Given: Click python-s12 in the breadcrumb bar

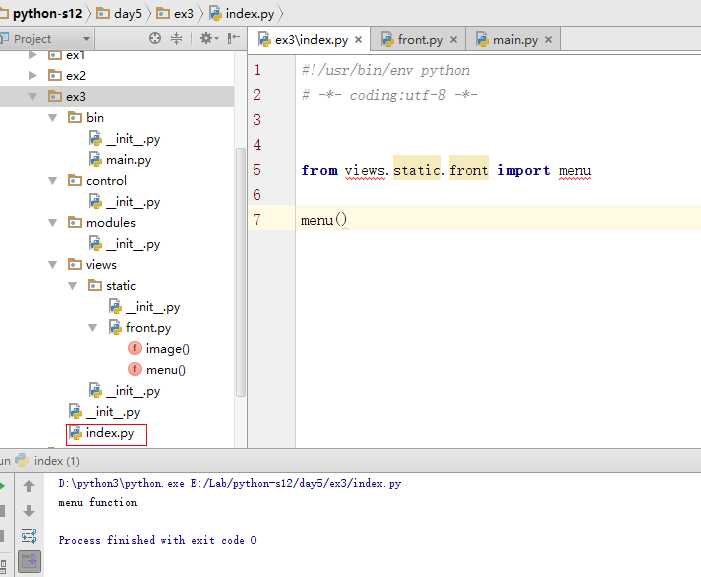Looking at the screenshot, I should pos(47,14).
